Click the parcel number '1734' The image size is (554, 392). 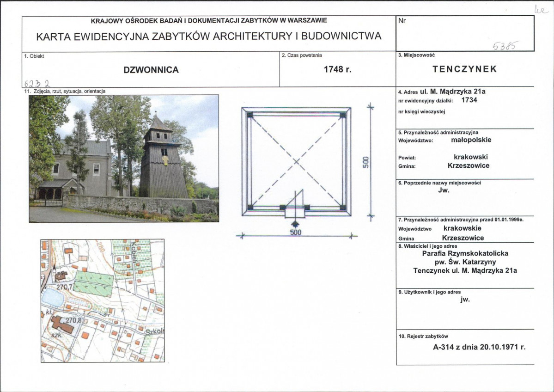coord(469,100)
